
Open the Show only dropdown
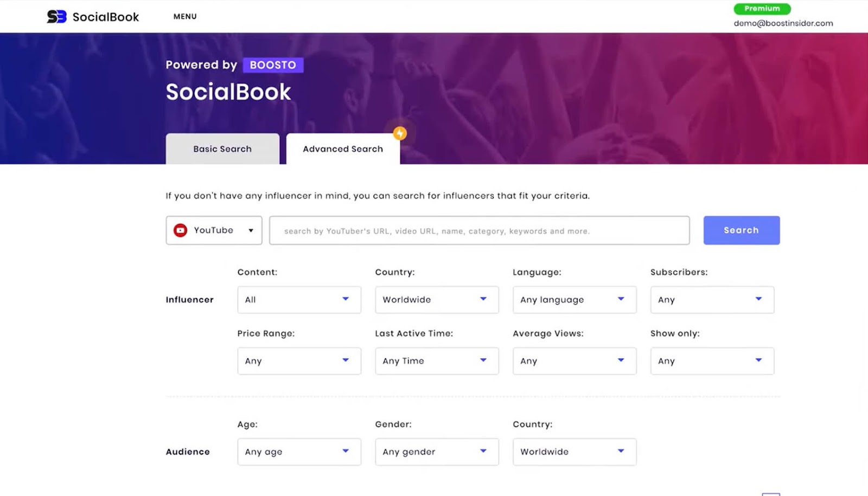point(712,361)
